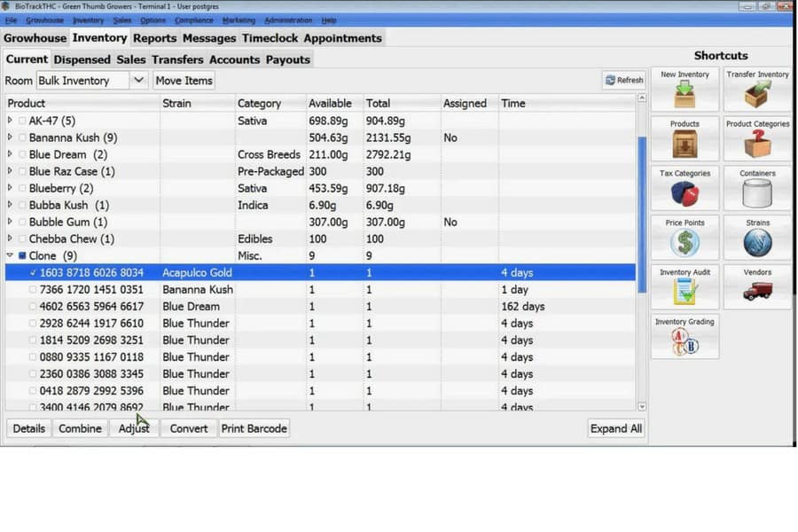Check the Bubba Kush (1) checkbox

pos(22,205)
